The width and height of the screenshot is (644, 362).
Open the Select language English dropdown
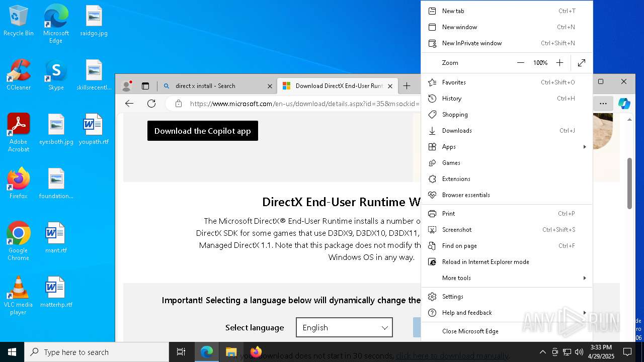(x=344, y=327)
